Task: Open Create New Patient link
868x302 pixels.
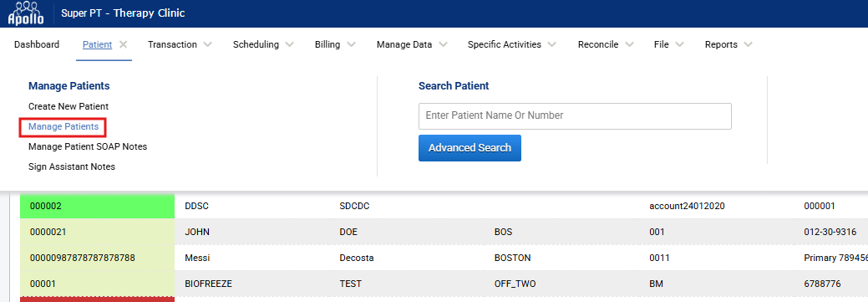Action: 69,106
